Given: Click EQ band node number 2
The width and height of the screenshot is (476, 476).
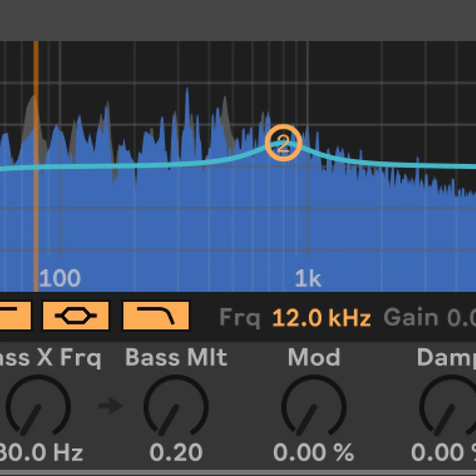Looking at the screenshot, I should 283,143.
